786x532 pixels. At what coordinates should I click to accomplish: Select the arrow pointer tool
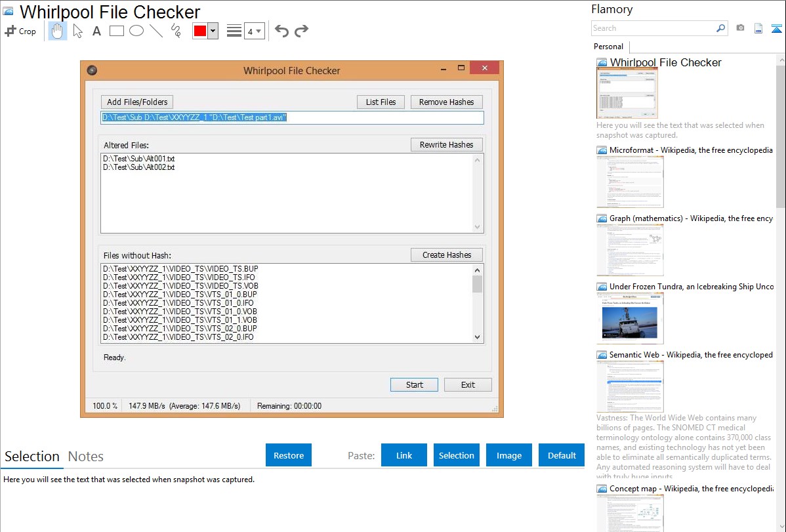[x=77, y=31]
